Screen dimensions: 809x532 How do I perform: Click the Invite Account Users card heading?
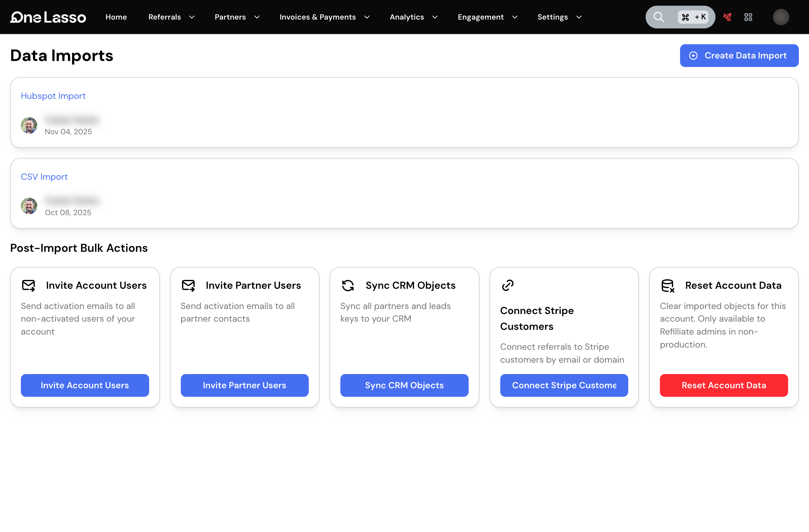click(96, 285)
